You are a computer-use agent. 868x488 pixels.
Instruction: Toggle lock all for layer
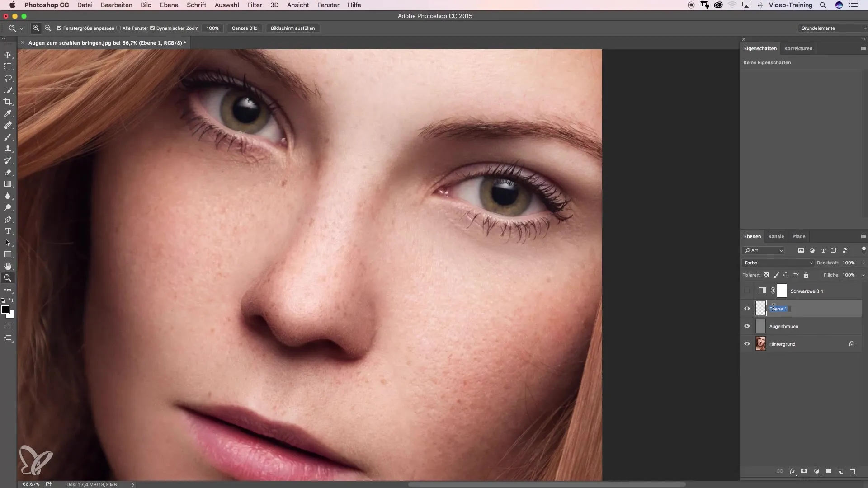click(806, 275)
